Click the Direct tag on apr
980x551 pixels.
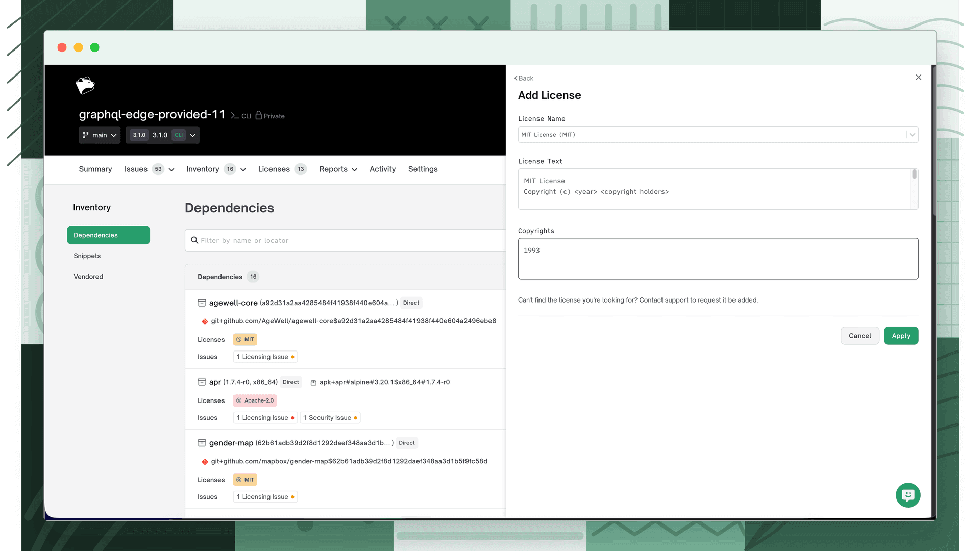pos(291,382)
